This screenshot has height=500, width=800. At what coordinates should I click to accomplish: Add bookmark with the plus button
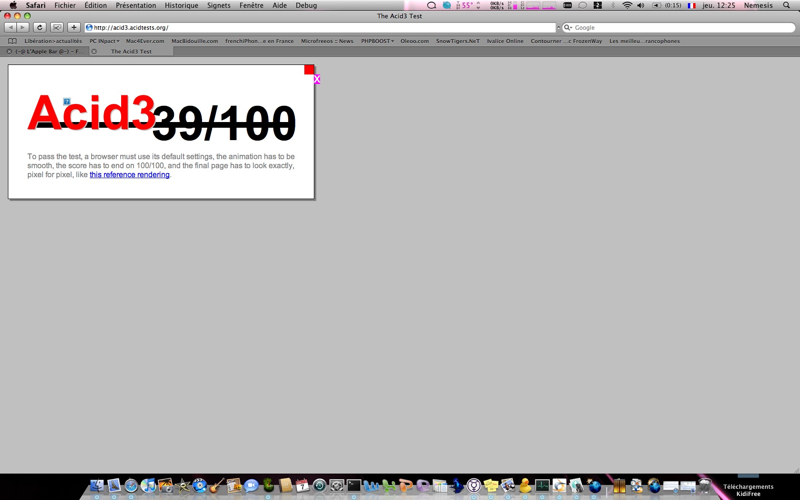(x=74, y=28)
